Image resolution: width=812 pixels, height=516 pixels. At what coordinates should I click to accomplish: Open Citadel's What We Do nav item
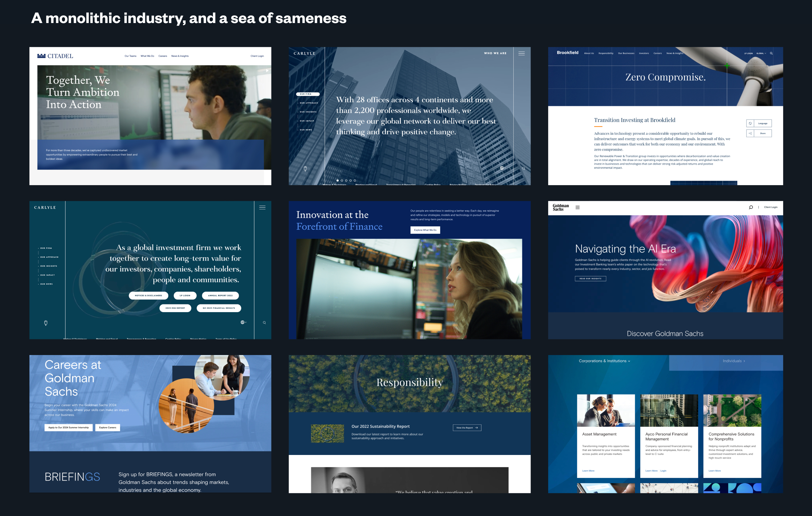[147, 56]
